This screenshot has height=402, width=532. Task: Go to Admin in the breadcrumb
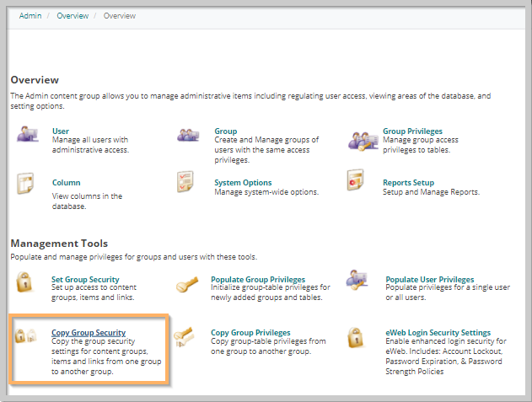(30, 16)
